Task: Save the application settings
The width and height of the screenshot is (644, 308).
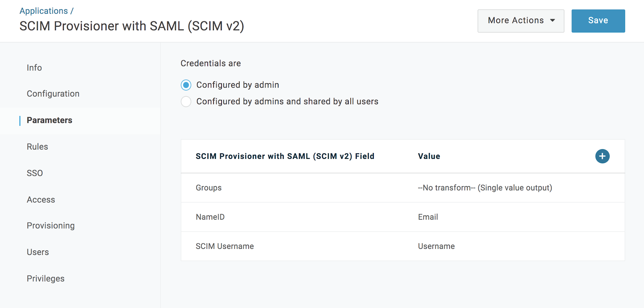Action: [x=598, y=21]
